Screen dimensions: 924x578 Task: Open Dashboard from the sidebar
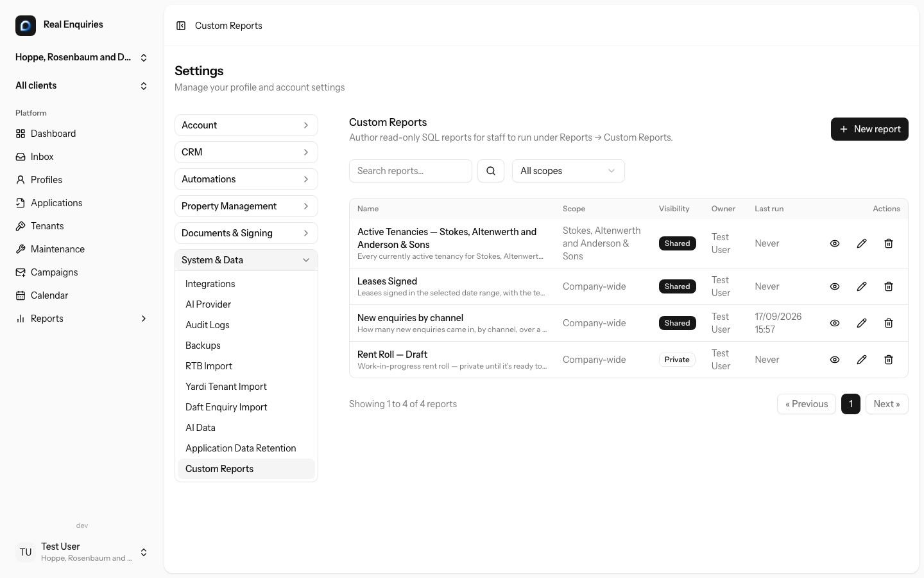(82, 134)
